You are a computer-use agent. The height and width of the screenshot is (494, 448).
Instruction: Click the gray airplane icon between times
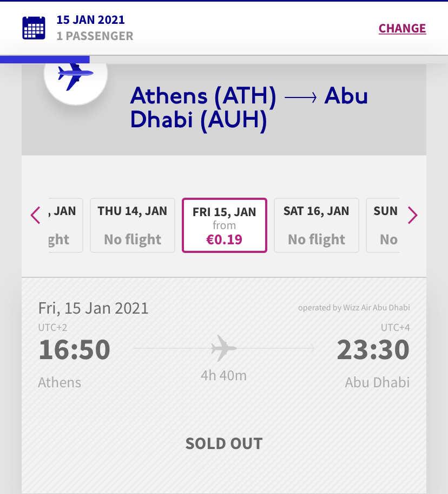tap(224, 348)
